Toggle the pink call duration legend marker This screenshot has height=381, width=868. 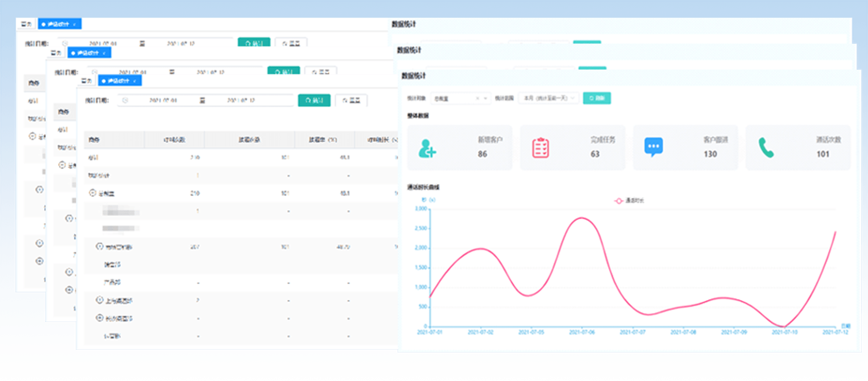[x=618, y=201]
